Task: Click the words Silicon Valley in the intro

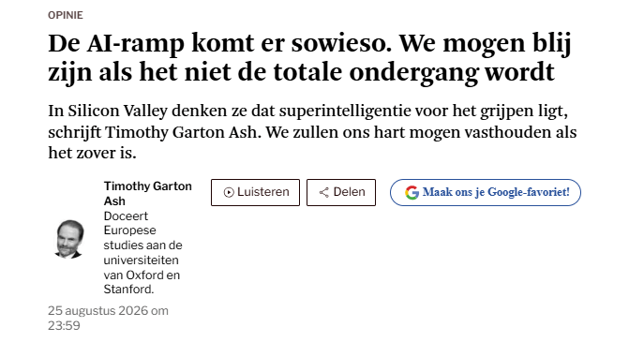Action: pos(118,111)
